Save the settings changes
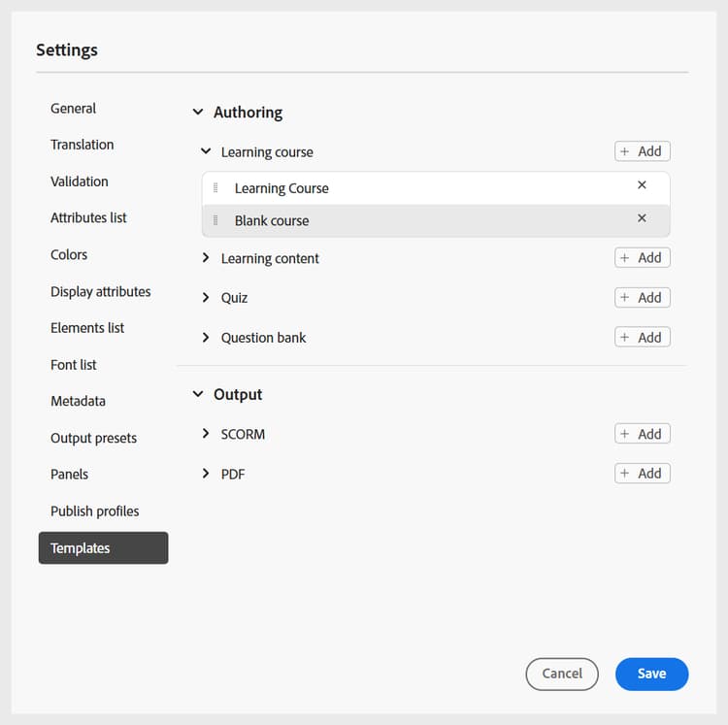Viewport: 728px width, 725px height. pos(651,674)
